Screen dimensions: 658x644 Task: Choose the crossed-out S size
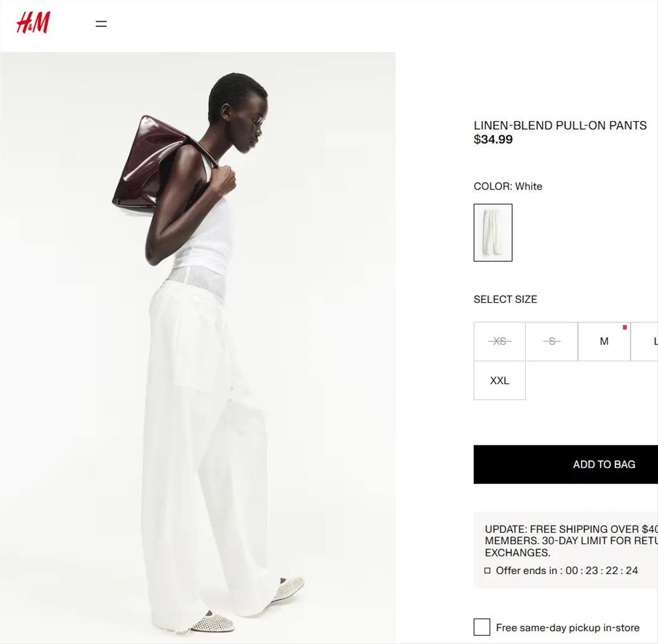click(x=552, y=341)
